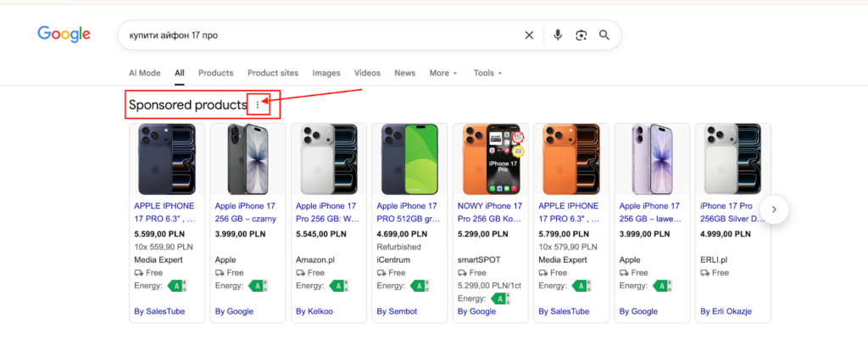Go to the Product sites tab
The height and width of the screenshot is (340, 868).
tap(273, 73)
